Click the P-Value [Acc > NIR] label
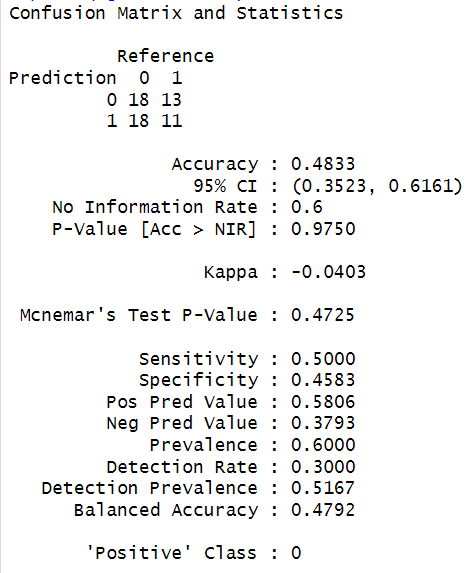 tap(154, 229)
